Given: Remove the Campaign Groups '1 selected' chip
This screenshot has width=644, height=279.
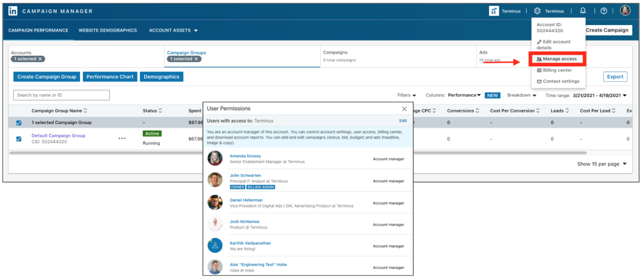Looking at the screenshot, I should tap(196, 59).
